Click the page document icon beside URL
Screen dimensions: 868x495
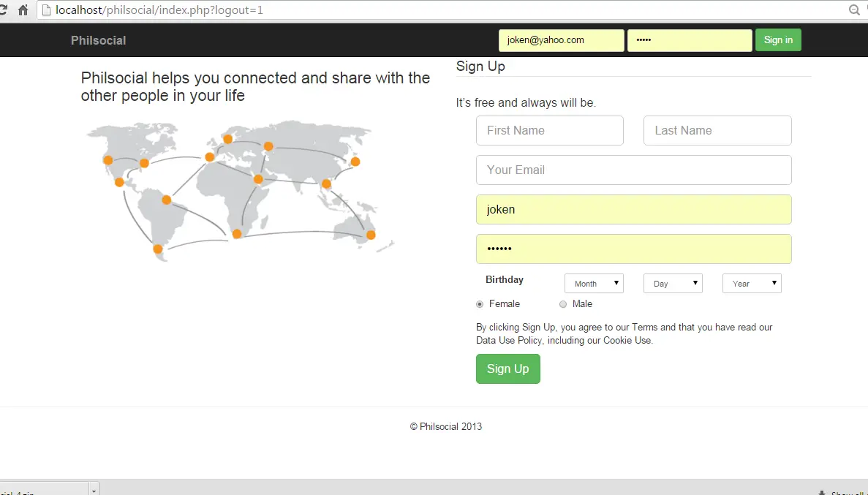point(47,10)
